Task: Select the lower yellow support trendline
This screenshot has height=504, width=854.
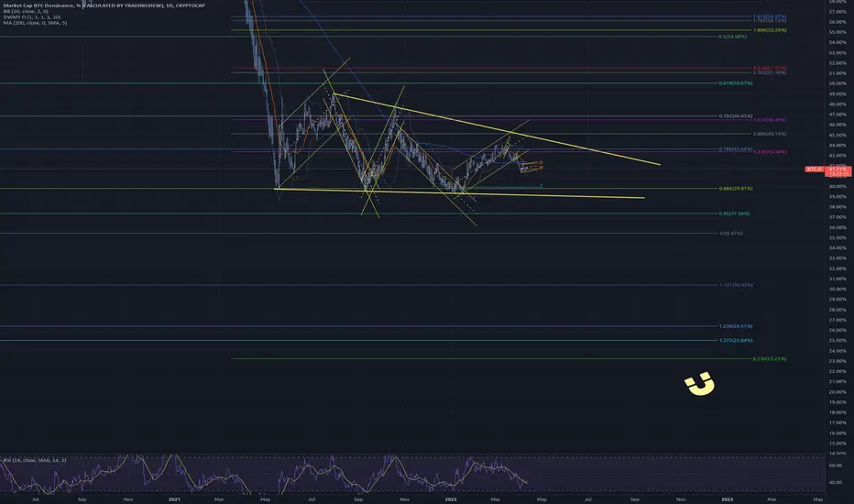Action: pos(459,193)
